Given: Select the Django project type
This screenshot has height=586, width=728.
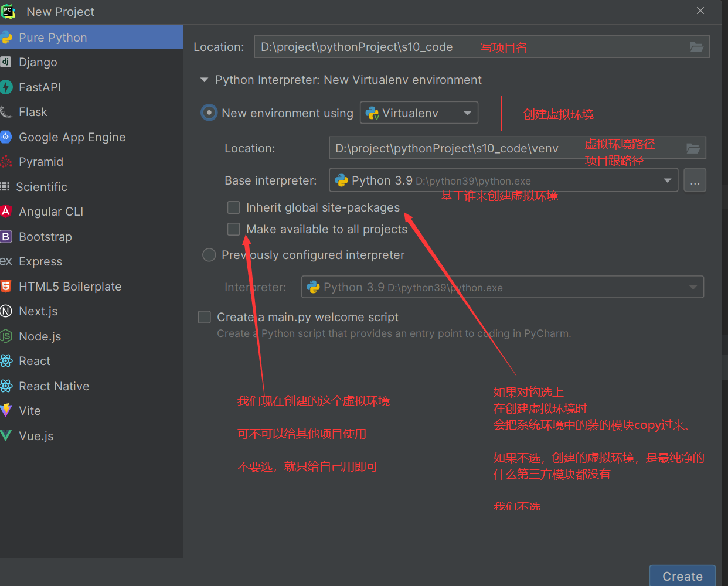Looking at the screenshot, I should click(x=91, y=62).
